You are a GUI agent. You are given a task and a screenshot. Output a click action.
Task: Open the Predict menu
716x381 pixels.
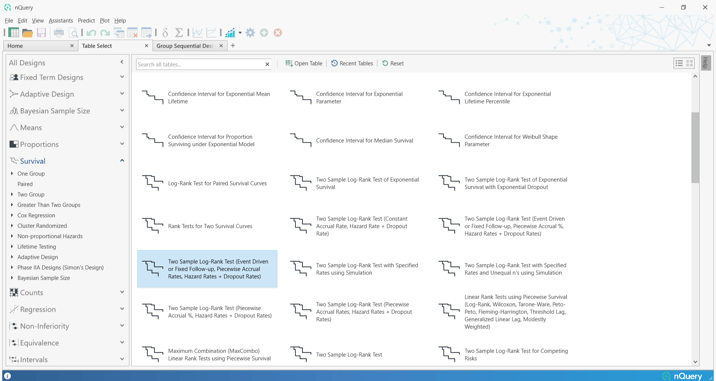point(86,21)
